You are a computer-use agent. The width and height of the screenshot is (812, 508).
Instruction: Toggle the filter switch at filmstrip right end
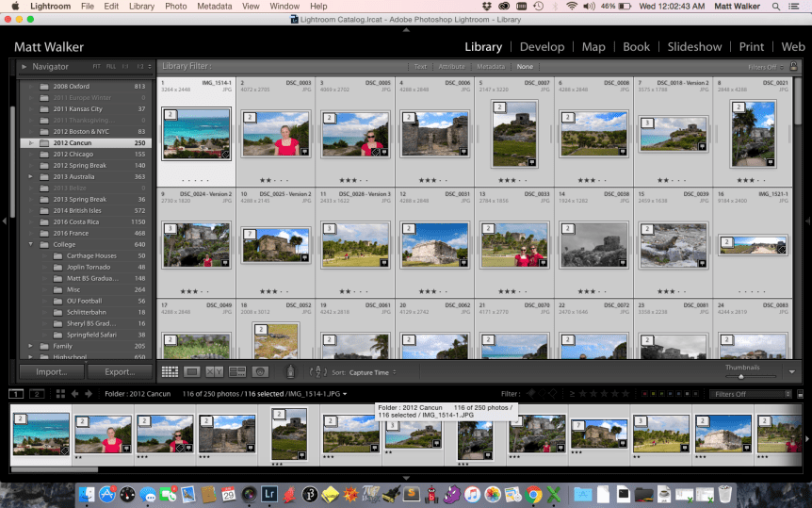pyautogui.click(x=800, y=394)
